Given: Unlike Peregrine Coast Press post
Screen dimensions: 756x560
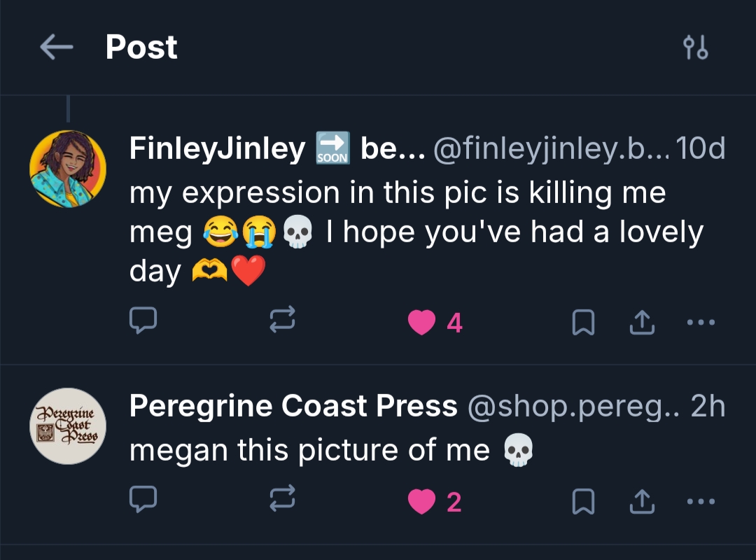Looking at the screenshot, I should [422, 502].
